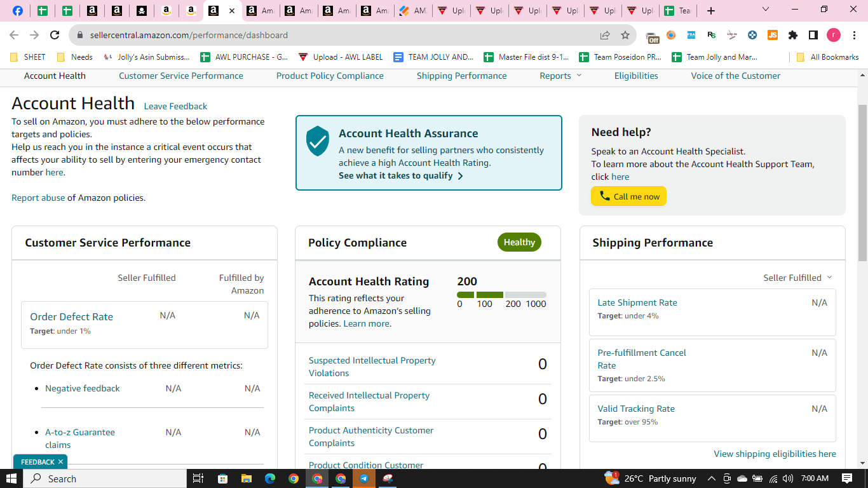The height and width of the screenshot is (488, 868).
Task: Open the AWL PURCHASE bookmark
Action: (x=244, y=57)
